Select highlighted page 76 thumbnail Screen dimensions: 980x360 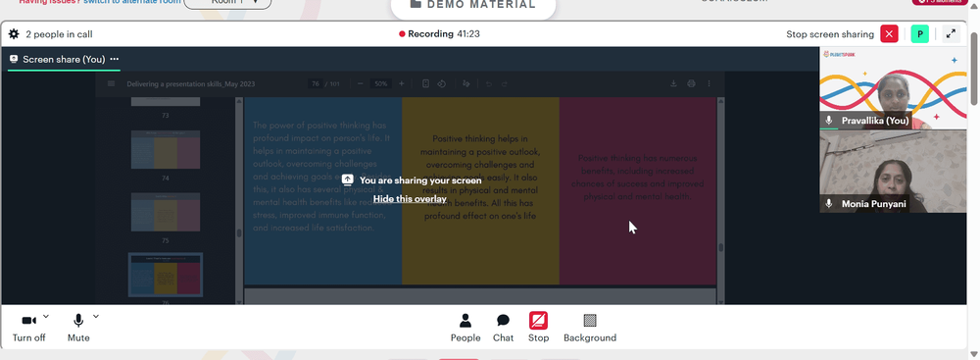(x=166, y=275)
